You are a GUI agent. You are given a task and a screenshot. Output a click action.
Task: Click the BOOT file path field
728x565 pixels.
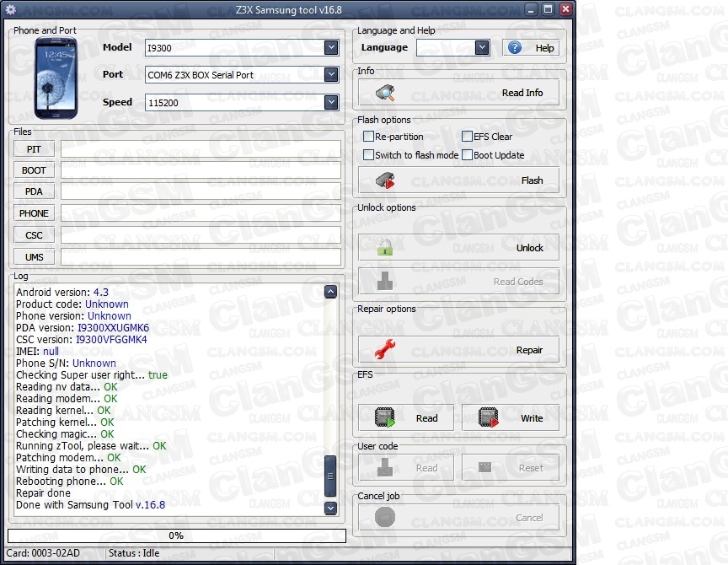(201, 170)
